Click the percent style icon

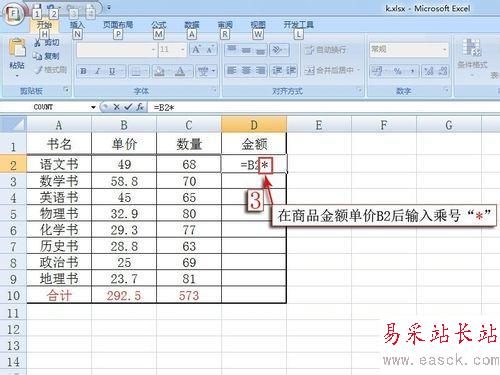[x=398, y=71]
